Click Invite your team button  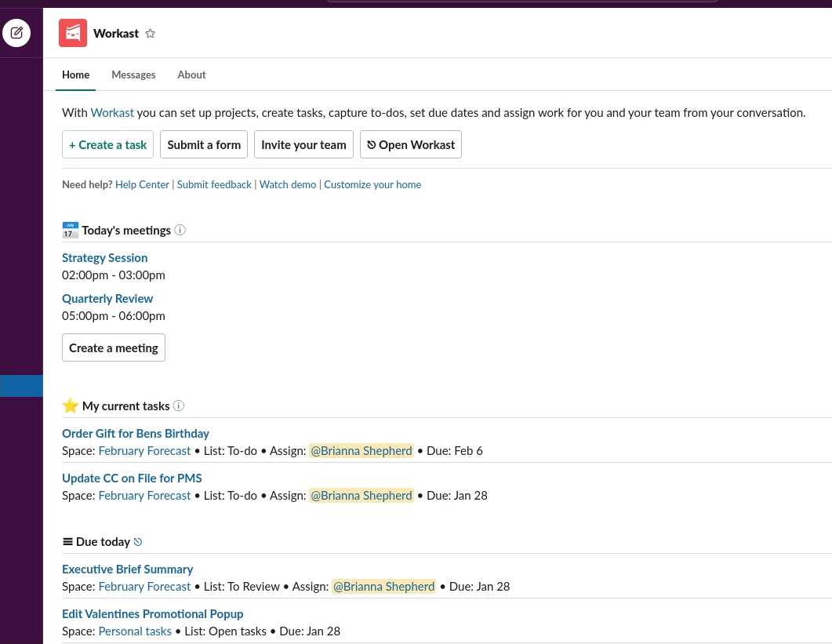pos(303,144)
